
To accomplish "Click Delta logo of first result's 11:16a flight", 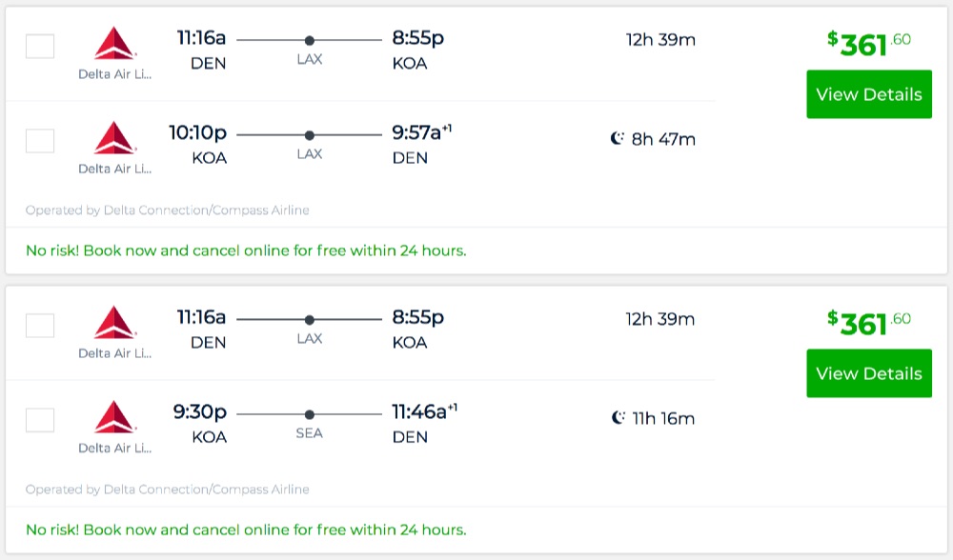I will pos(115,45).
